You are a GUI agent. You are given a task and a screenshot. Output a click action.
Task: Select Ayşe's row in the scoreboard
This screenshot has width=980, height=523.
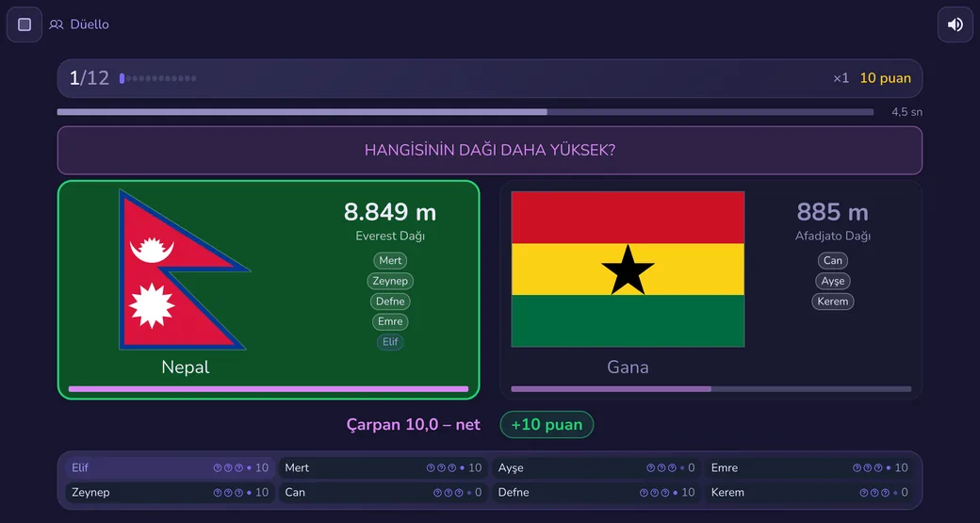coord(596,468)
